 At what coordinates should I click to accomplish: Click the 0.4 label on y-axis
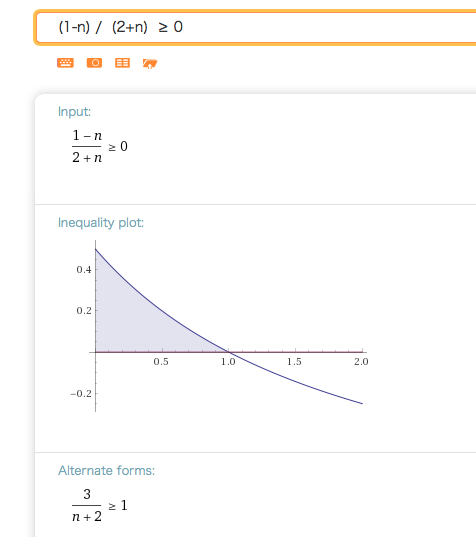coord(84,270)
